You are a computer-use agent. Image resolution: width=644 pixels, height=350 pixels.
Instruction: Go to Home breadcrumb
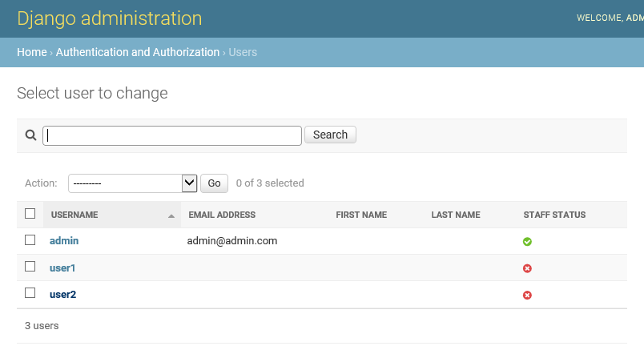coord(31,52)
